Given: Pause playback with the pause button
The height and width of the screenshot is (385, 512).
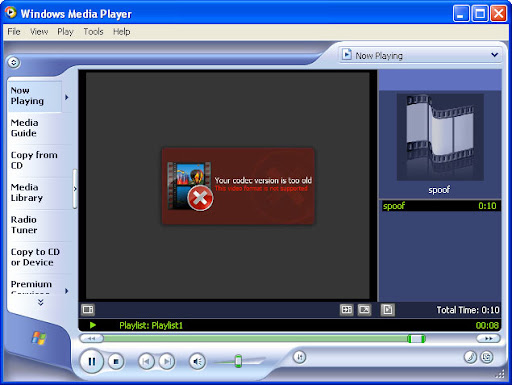Looking at the screenshot, I should [92, 361].
